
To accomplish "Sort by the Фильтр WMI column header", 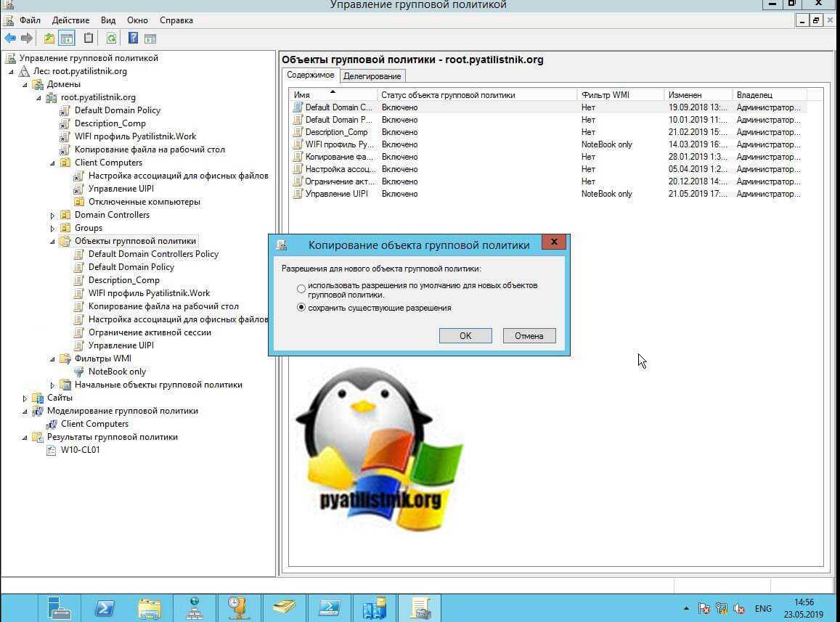I will click(x=620, y=95).
